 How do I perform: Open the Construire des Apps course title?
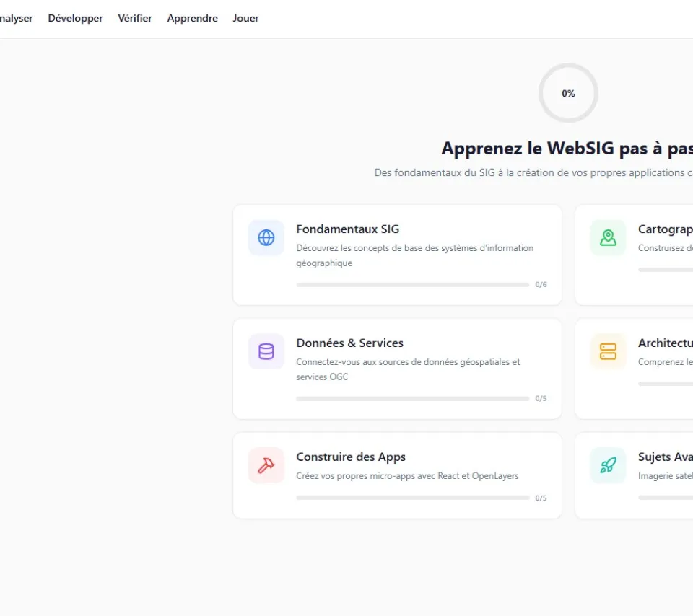(x=351, y=457)
